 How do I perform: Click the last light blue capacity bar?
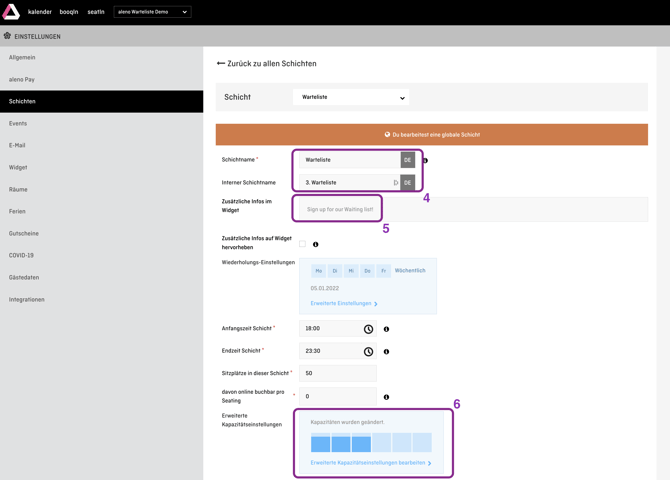pos(422,442)
